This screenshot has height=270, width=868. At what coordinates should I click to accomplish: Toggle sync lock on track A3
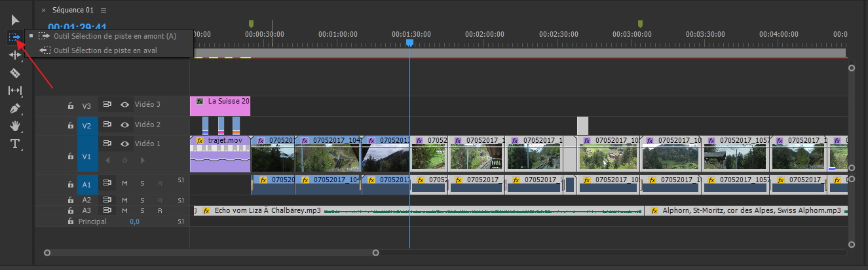tap(107, 211)
